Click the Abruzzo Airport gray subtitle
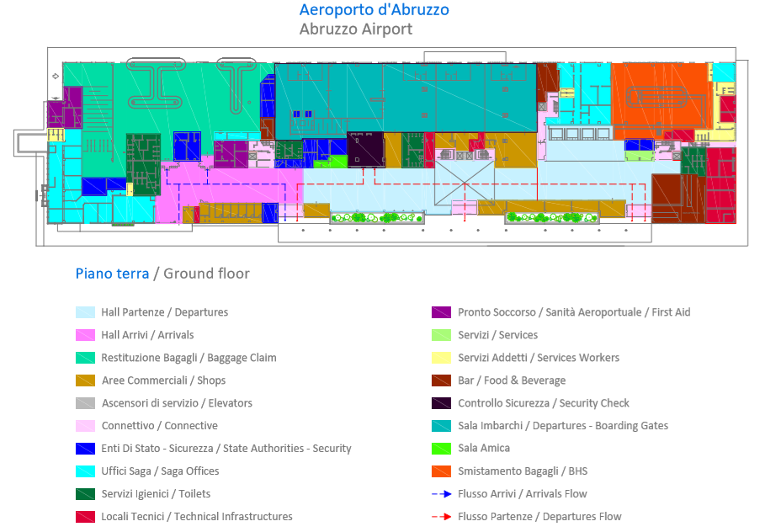760x532 pixels. (x=355, y=29)
